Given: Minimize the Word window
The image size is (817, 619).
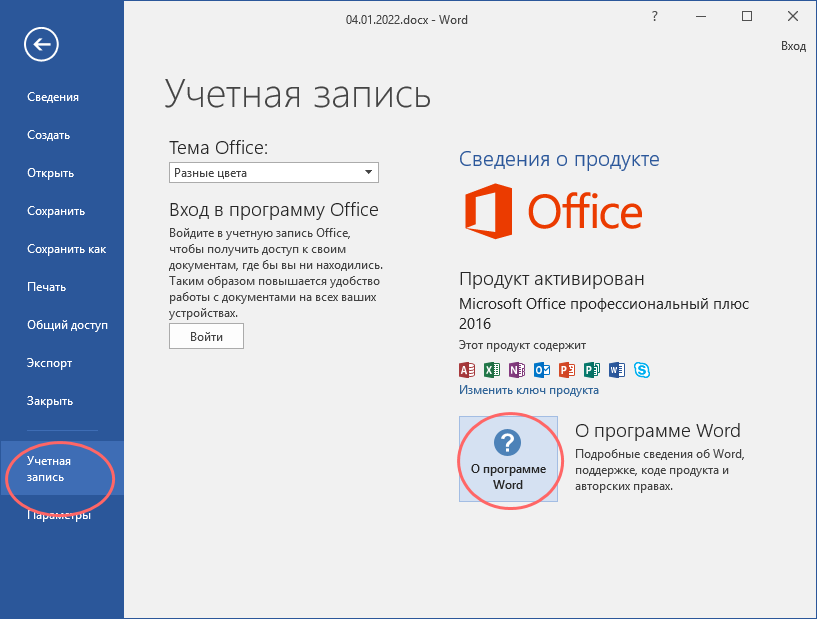Looking at the screenshot, I should (x=701, y=17).
